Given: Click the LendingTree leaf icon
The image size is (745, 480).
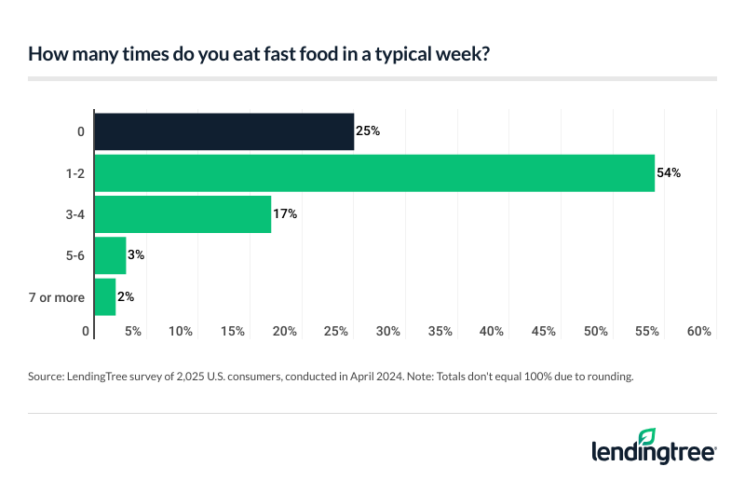Looking at the screenshot, I should (x=647, y=436).
